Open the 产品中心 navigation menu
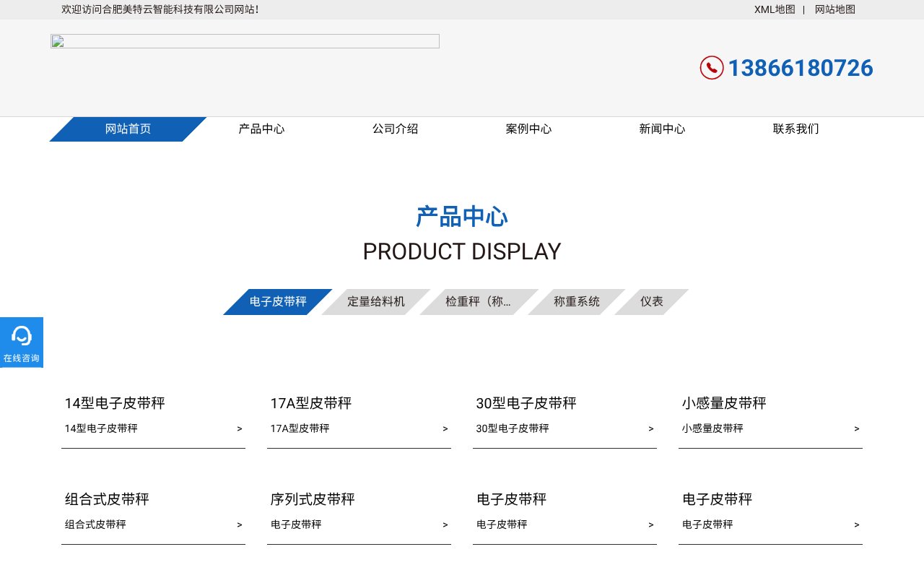Screen dimensions: 924x578 point(261,129)
